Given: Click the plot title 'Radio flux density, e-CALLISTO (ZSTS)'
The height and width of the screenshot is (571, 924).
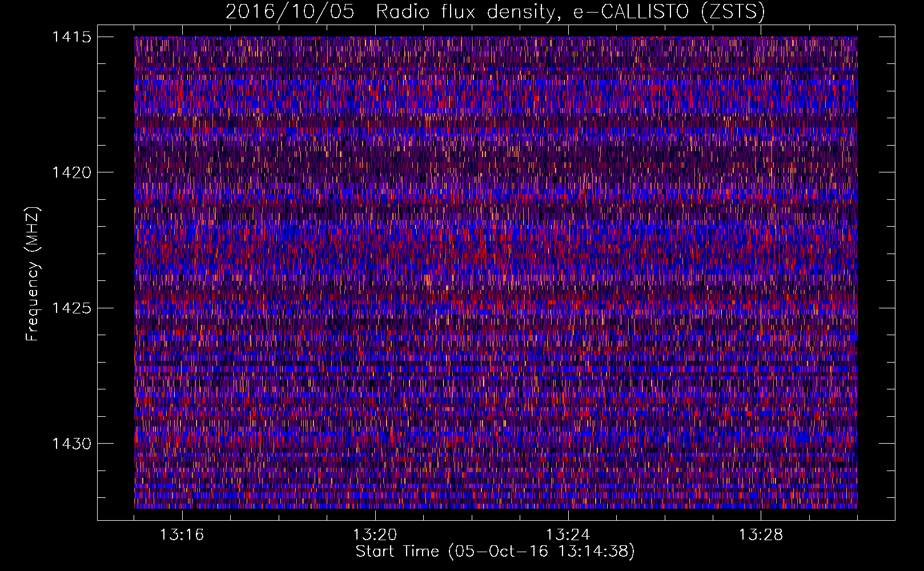Looking at the screenshot, I should tap(570, 11).
